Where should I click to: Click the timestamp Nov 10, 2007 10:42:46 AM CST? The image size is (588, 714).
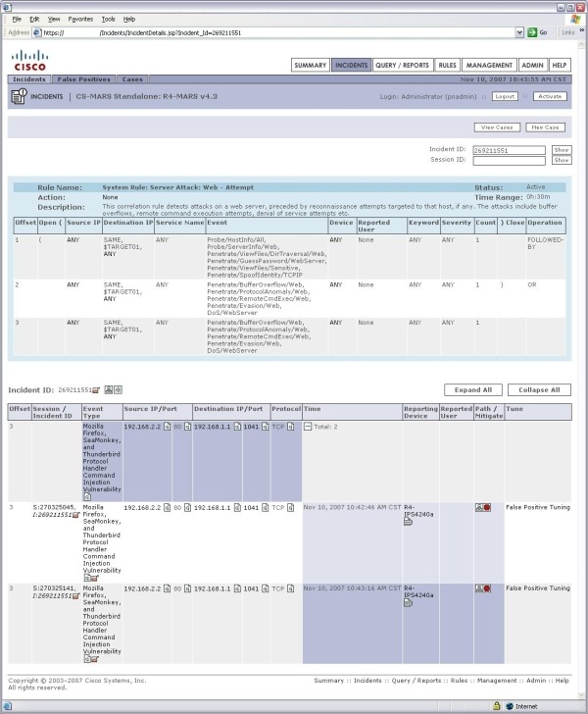tap(352, 507)
